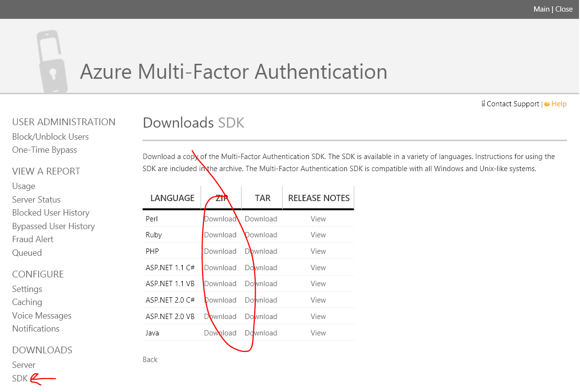Open Settings under Configure
The width and height of the screenshot is (580, 392).
pyautogui.click(x=27, y=289)
